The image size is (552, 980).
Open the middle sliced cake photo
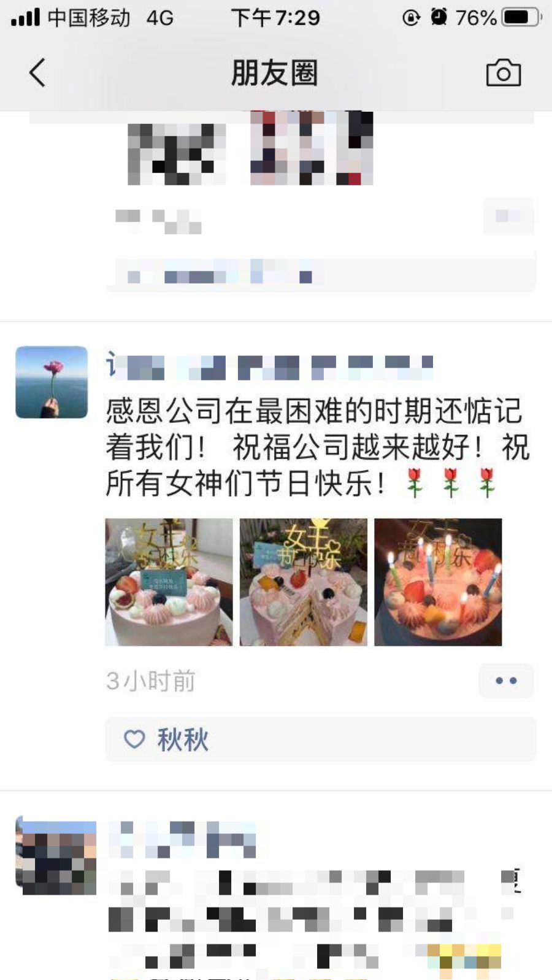303,582
